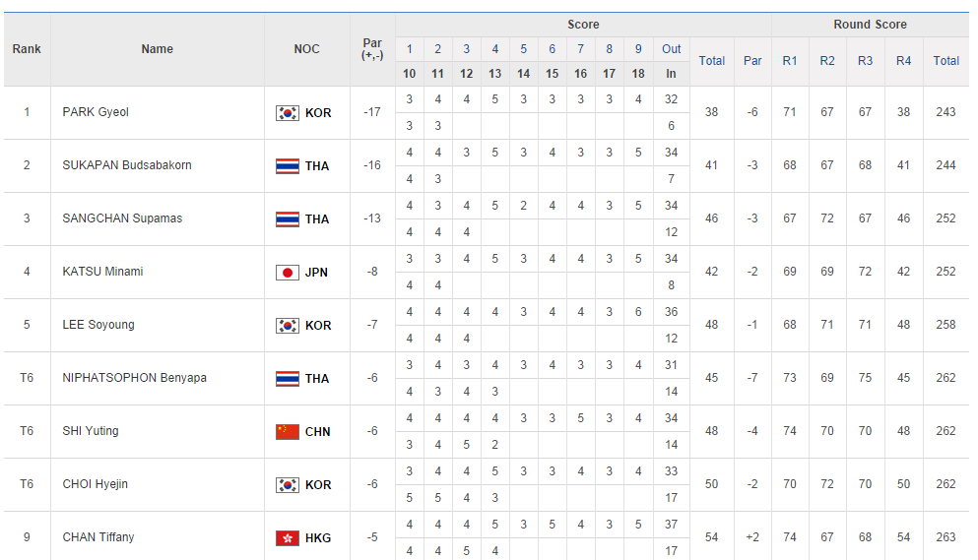Click the NOC column header
Viewport: 978px width, 560px height.
(306, 49)
